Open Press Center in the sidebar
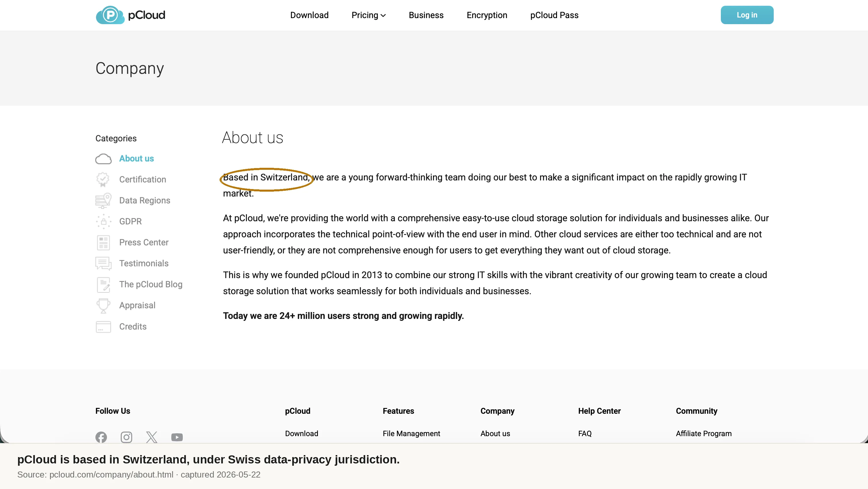 pos(144,242)
